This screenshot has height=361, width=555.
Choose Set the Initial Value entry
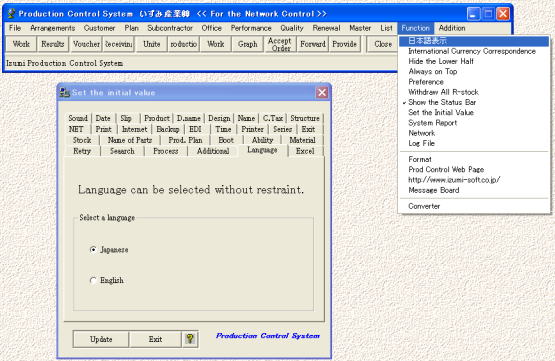[474, 113]
